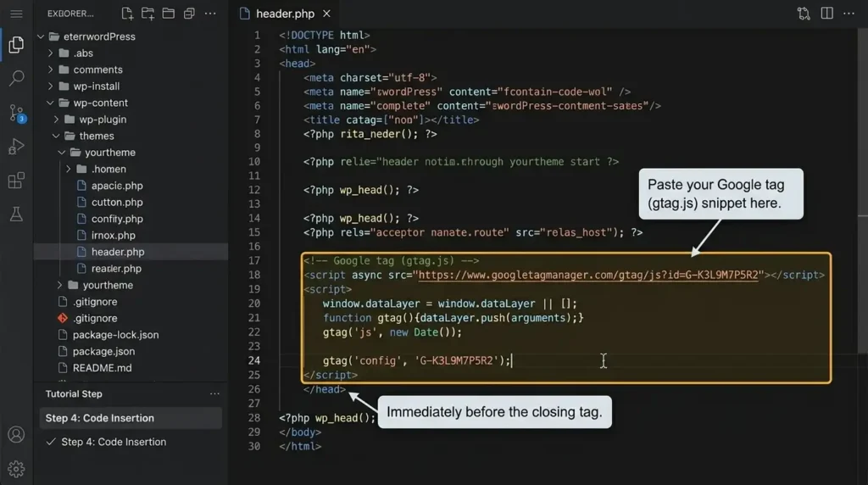
Task: Click the googletagmanager.com script URL
Action: [x=588, y=276]
